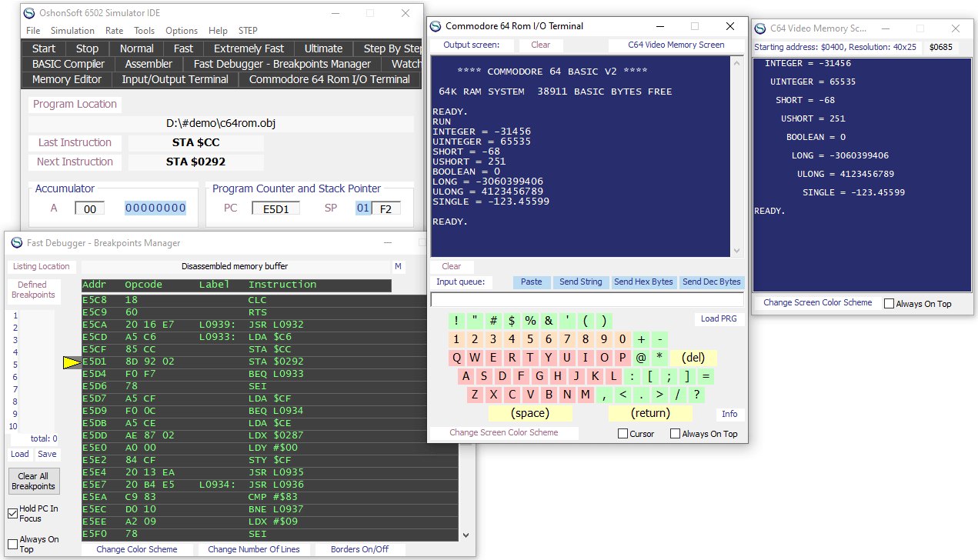Click Change Screen Color Scheme in Video Memory window
The height and width of the screenshot is (560, 978).
point(817,303)
